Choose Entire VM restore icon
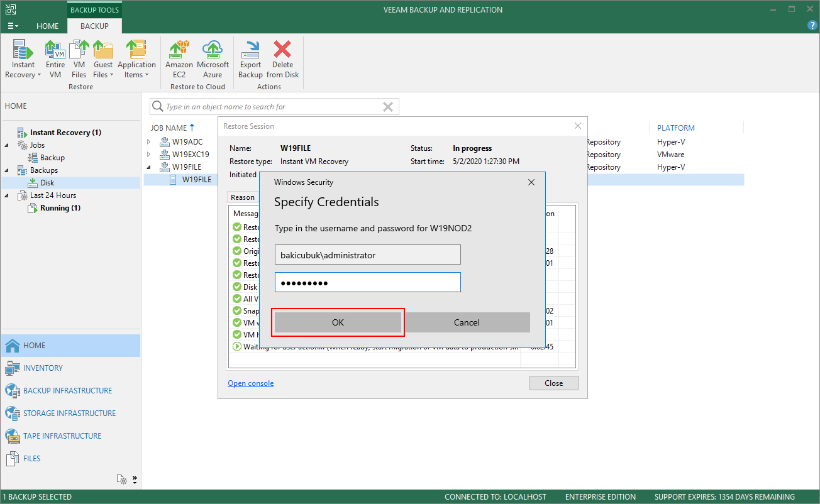 click(55, 59)
